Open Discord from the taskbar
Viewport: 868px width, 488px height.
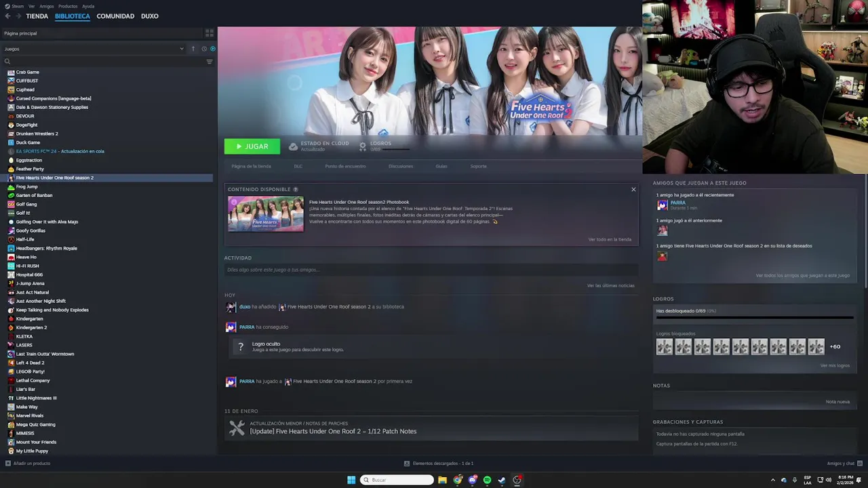tap(472, 480)
